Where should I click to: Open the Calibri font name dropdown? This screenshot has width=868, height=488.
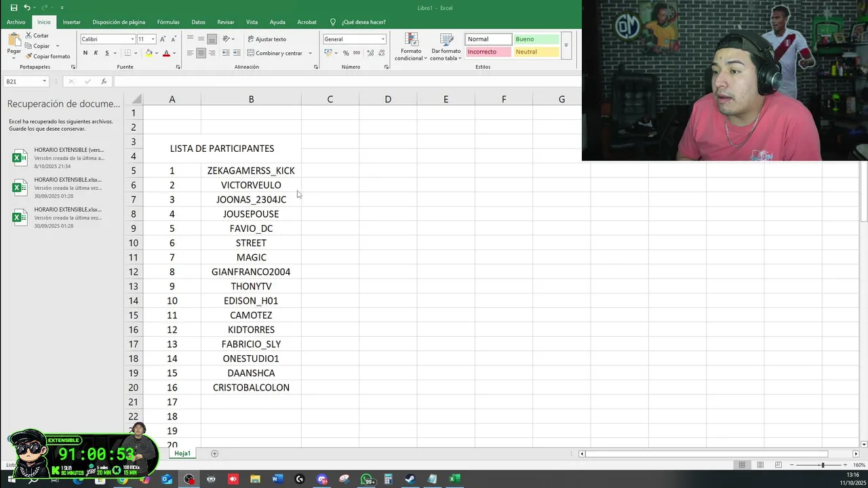[x=132, y=39]
